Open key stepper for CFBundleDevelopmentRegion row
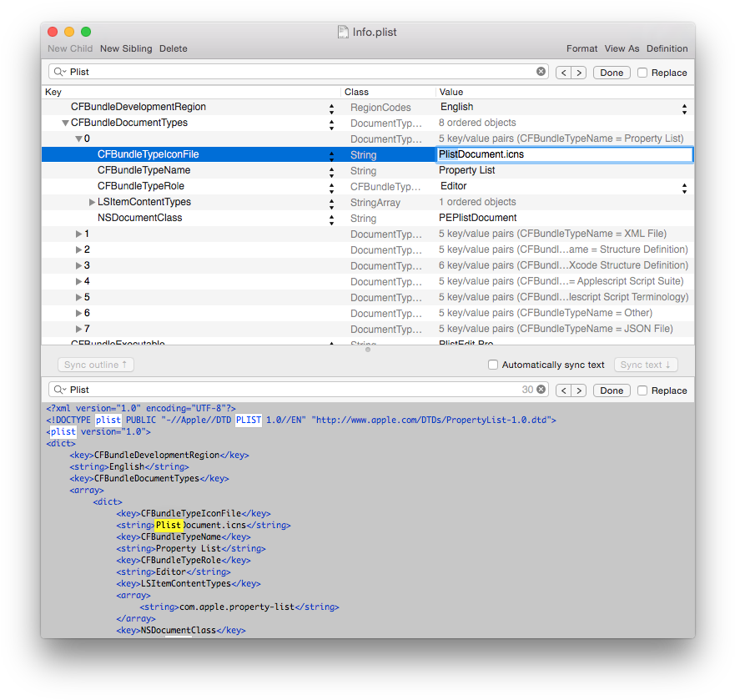735x700 pixels. pyautogui.click(x=331, y=108)
